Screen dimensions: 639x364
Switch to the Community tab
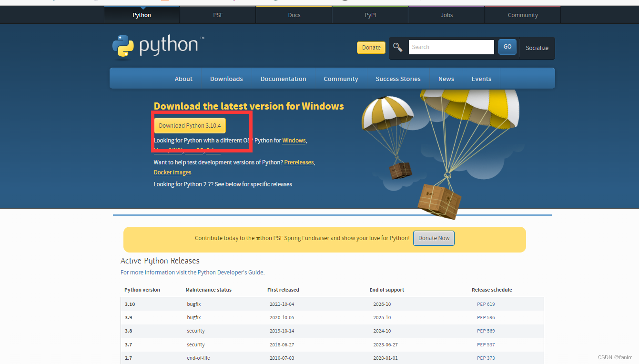[x=522, y=15]
